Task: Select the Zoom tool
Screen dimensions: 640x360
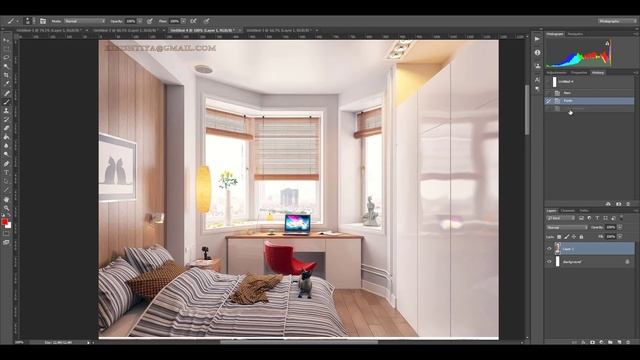Action: tap(6, 208)
